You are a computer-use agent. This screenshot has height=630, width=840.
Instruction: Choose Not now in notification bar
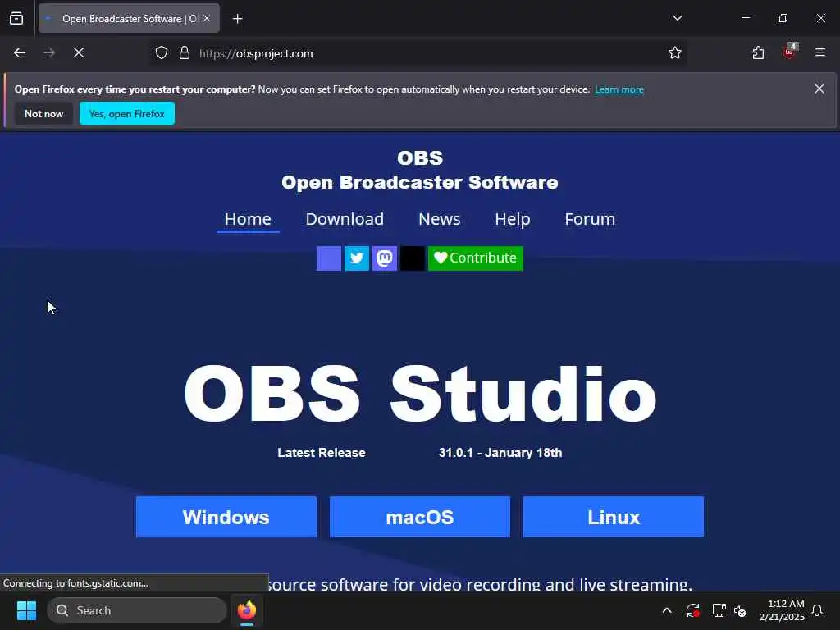tap(44, 113)
